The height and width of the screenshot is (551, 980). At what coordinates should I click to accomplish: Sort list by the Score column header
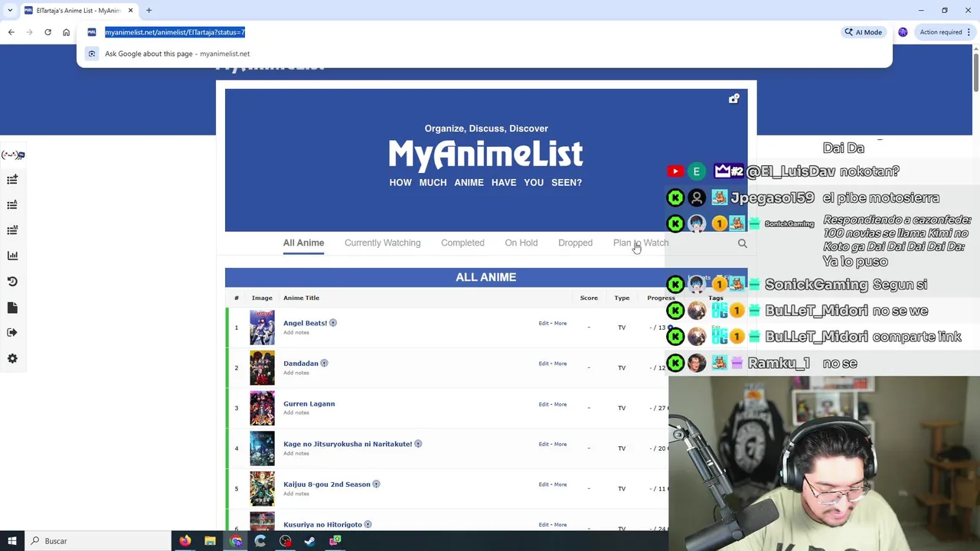[589, 298]
